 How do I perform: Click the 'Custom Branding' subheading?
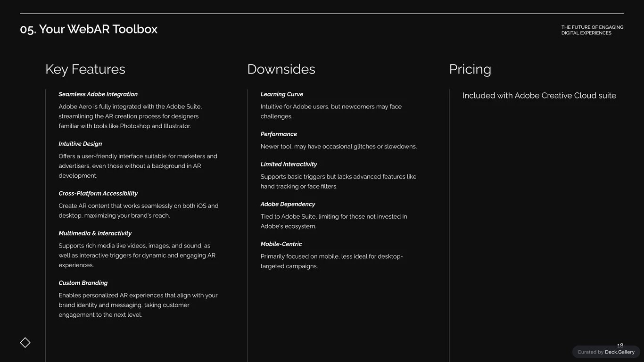(x=83, y=283)
